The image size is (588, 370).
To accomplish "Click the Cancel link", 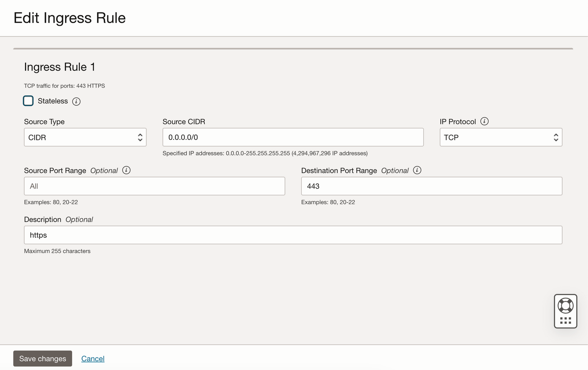I will [x=93, y=358].
